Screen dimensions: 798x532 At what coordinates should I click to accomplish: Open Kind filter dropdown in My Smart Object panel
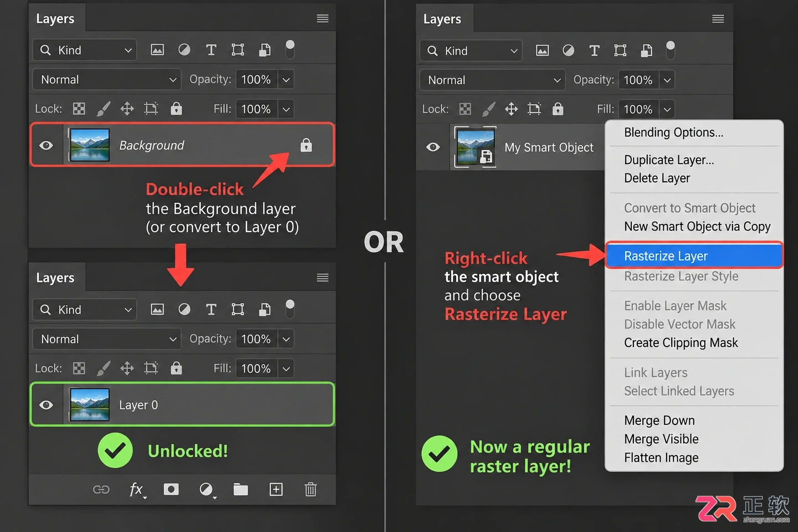point(471,51)
